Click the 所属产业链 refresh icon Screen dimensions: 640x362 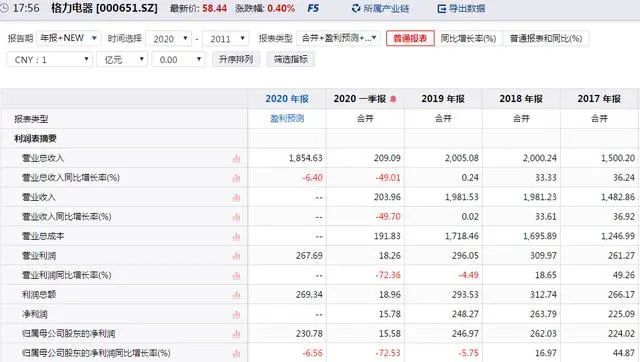pos(356,8)
